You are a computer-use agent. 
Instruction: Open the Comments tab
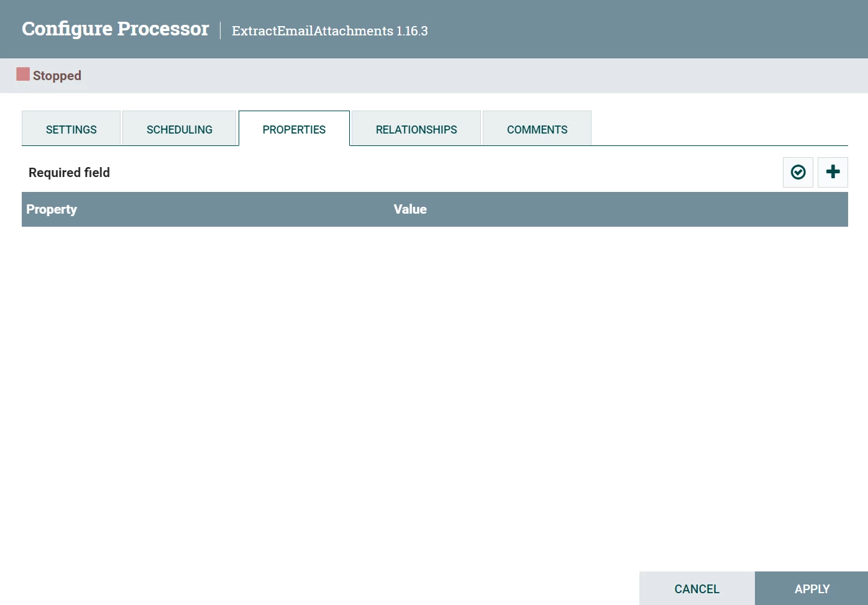pos(537,129)
